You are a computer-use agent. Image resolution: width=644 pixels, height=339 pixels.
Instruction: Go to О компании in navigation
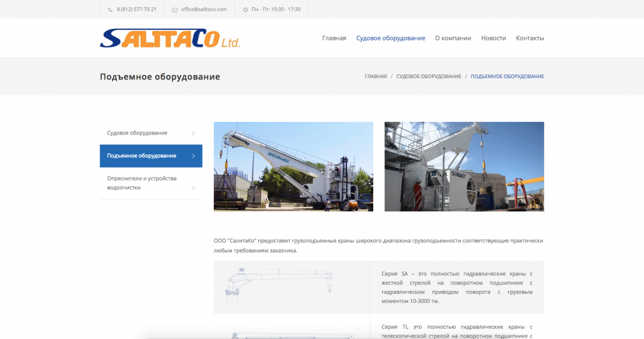[x=453, y=38]
